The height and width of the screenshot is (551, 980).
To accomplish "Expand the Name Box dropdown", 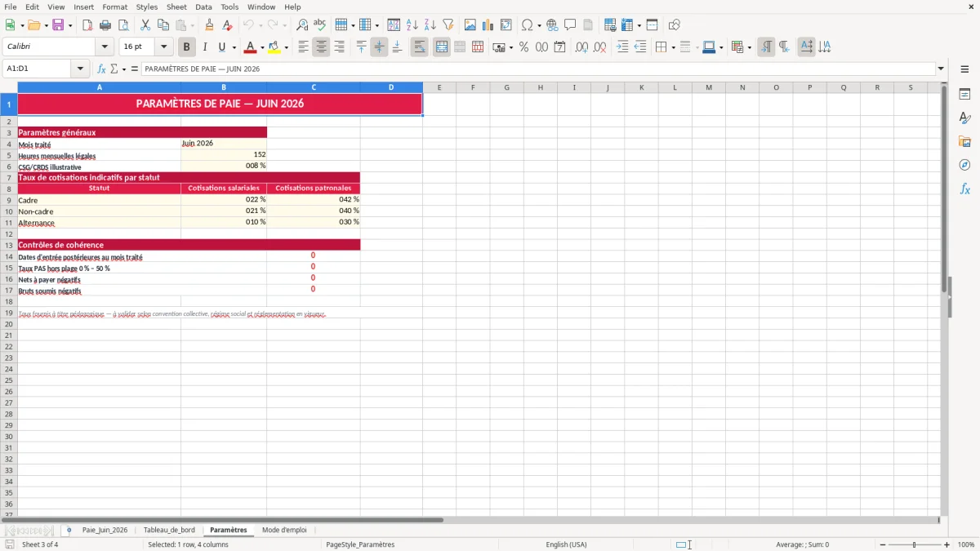I will [x=81, y=69].
